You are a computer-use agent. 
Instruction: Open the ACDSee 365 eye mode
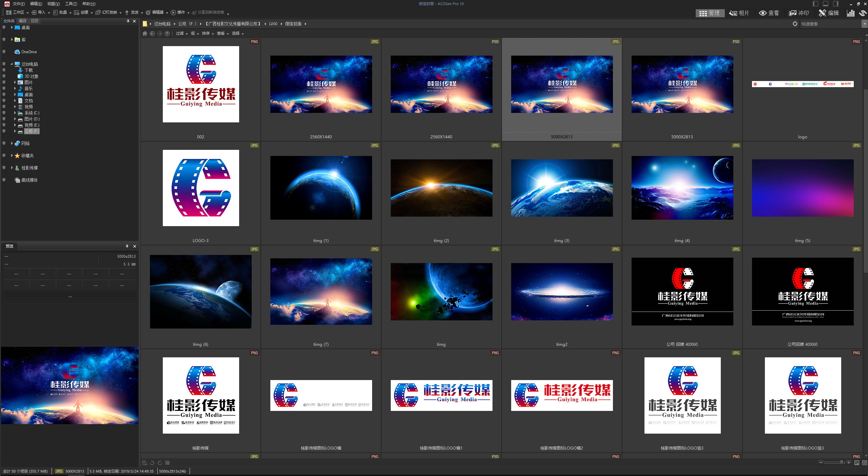[863, 13]
